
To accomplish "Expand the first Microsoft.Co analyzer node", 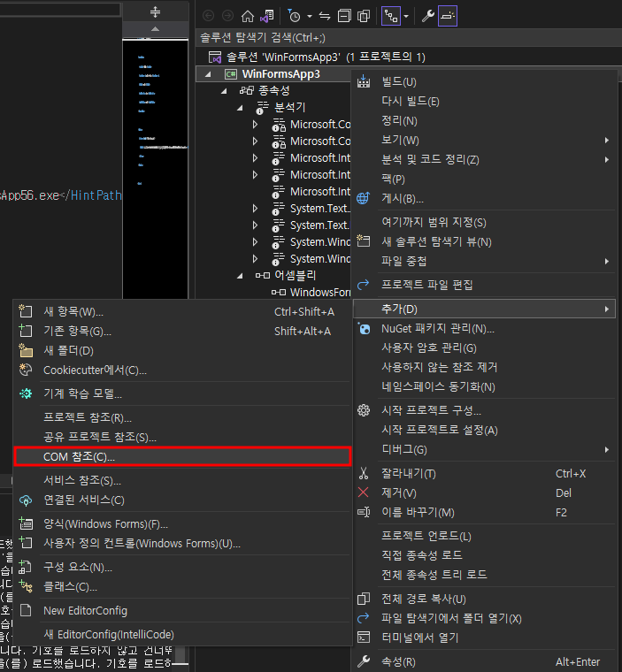I will click(255, 125).
